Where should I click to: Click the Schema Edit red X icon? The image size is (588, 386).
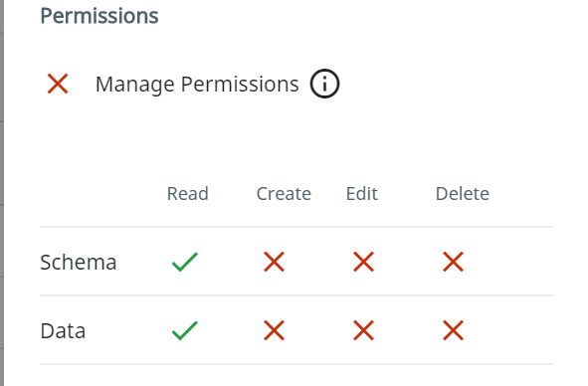pos(363,262)
